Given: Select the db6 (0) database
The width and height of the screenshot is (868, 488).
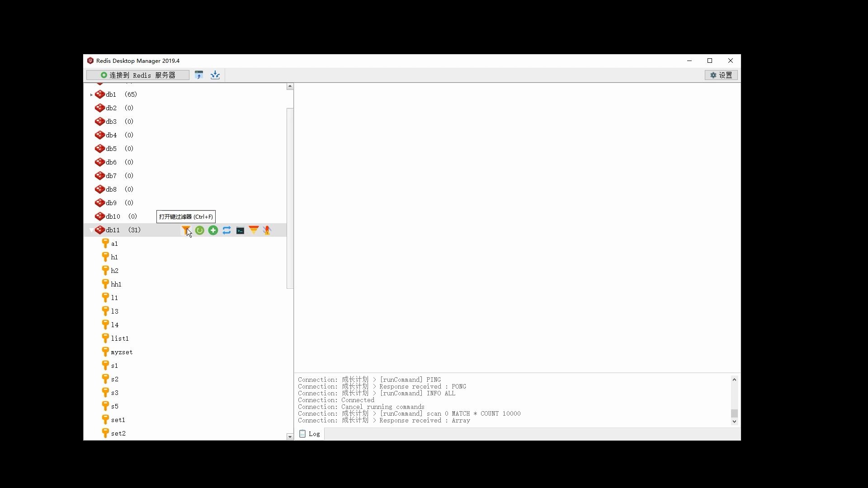Looking at the screenshot, I should pyautogui.click(x=119, y=162).
